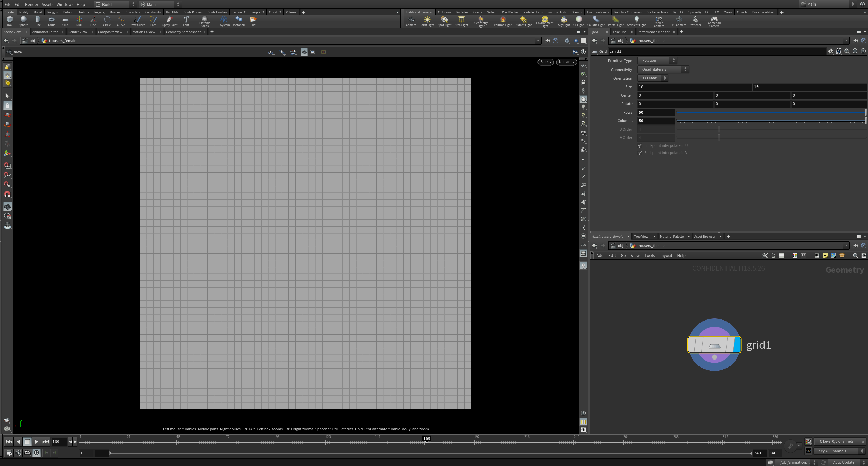The height and width of the screenshot is (466, 868).
Task: Select the Torus tool on the Create shelf
Action: coord(51,21)
